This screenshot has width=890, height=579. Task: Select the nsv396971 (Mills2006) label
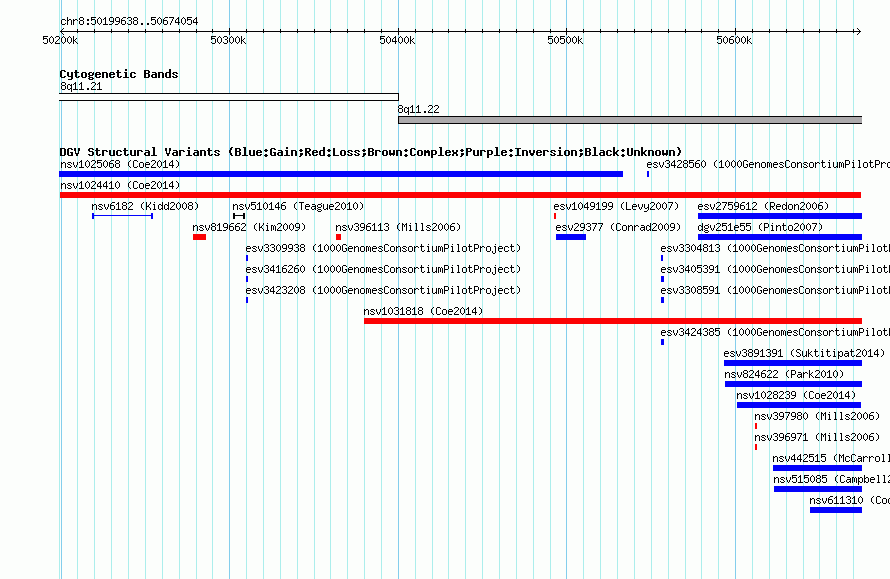tap(817, 437)
